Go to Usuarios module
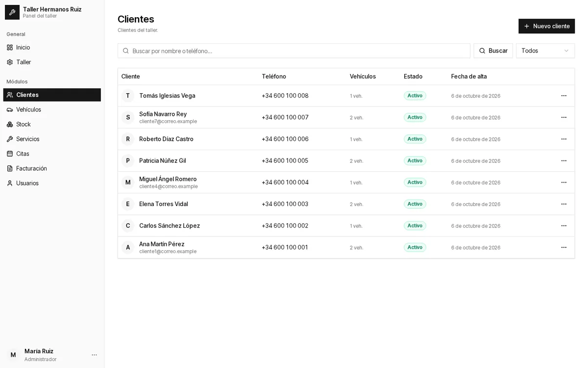This screenshot has width=588, height=368. tap(52, 183)
